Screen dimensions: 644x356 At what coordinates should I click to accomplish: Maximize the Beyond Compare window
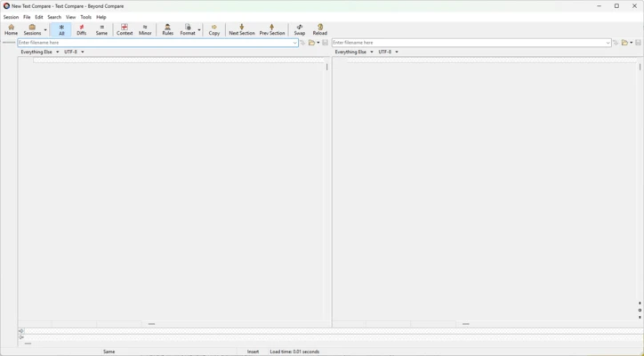[x=616, y=6]
